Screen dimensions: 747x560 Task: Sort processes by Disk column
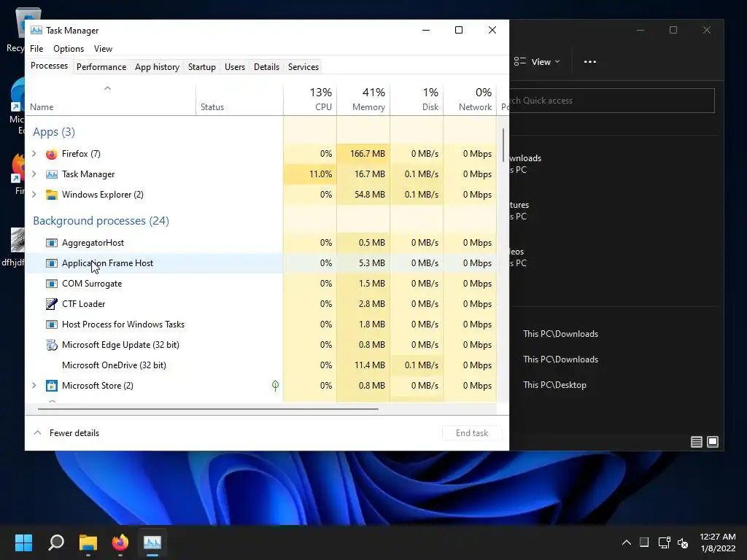coord(417,99)
